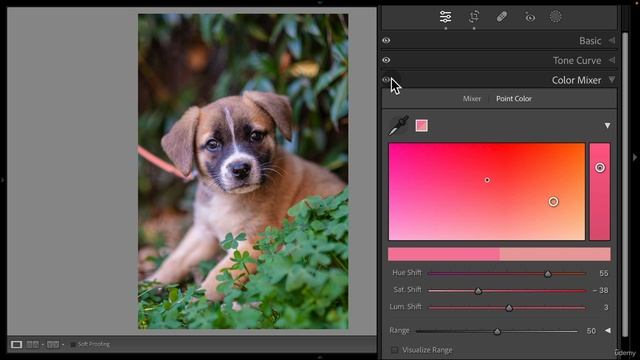Select the Crop overlay tool
640x360 pixels.
[474, 17]
